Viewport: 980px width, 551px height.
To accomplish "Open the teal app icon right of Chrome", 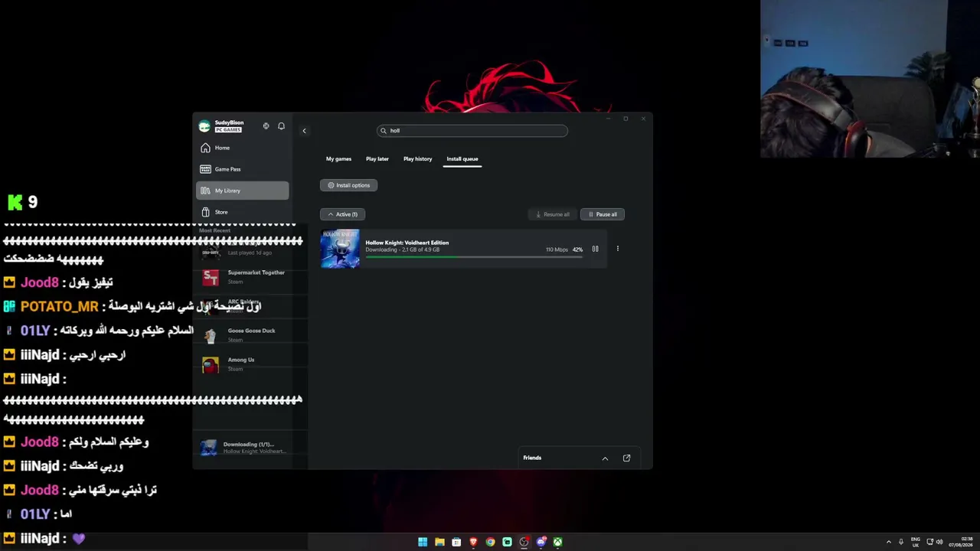I will pyautogui.click(x=507, y=542).
